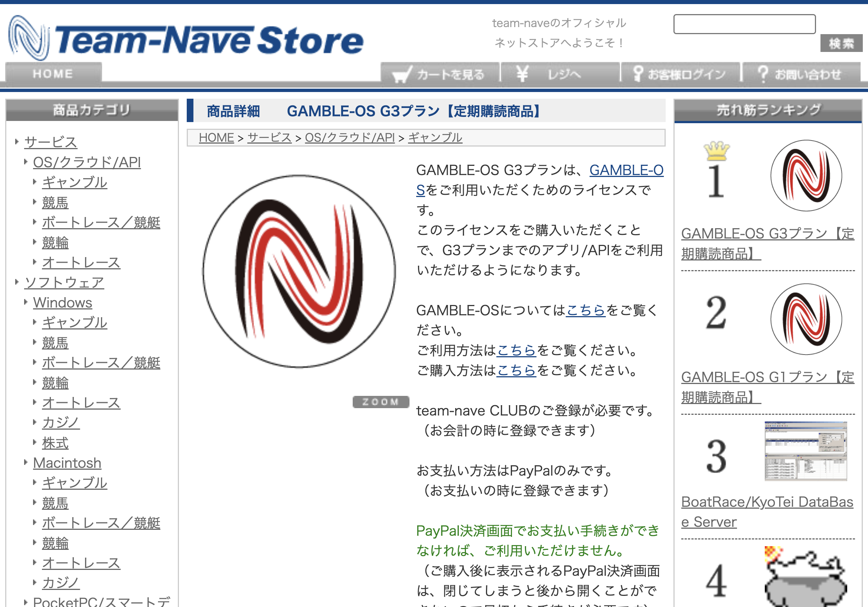Open ギャンブル under OS/クラウド/API
This screenshot has width=868, height=607.
pos(75,182)
